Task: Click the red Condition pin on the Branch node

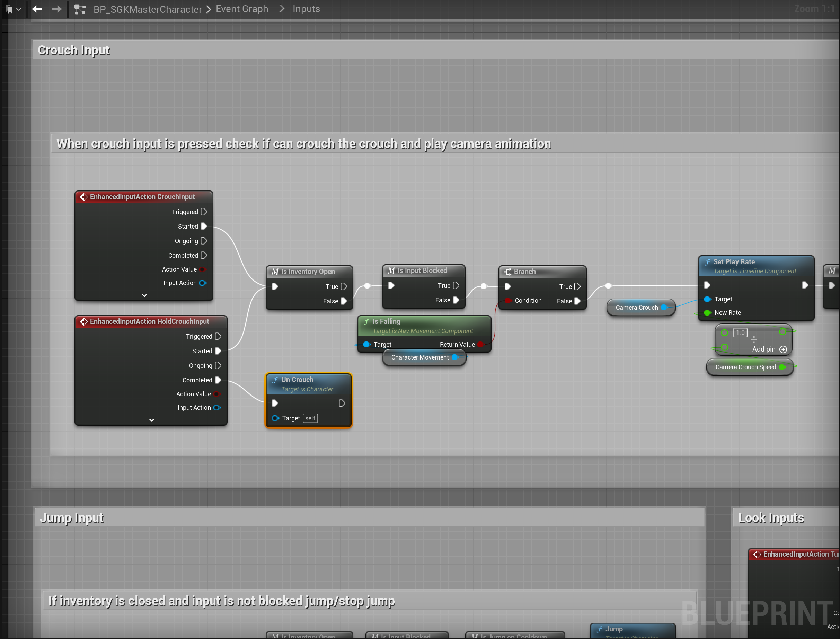Action: pyautogui.click(x=508, y=301)
